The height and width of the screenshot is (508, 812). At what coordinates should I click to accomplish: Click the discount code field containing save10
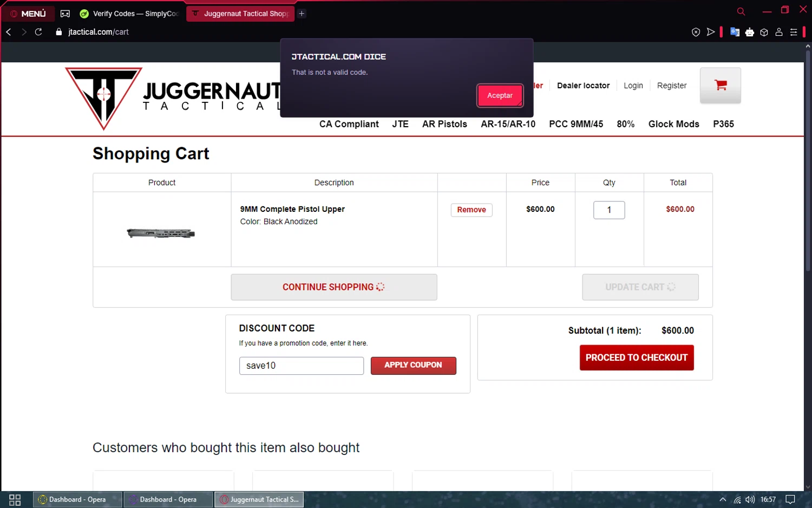tap(302, 366)
